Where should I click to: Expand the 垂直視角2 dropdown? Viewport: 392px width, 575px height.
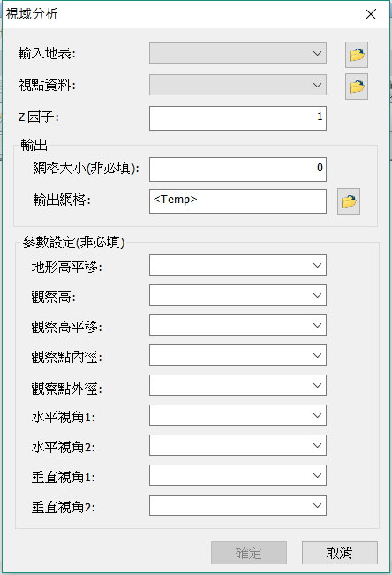click(x=237, y=506)
